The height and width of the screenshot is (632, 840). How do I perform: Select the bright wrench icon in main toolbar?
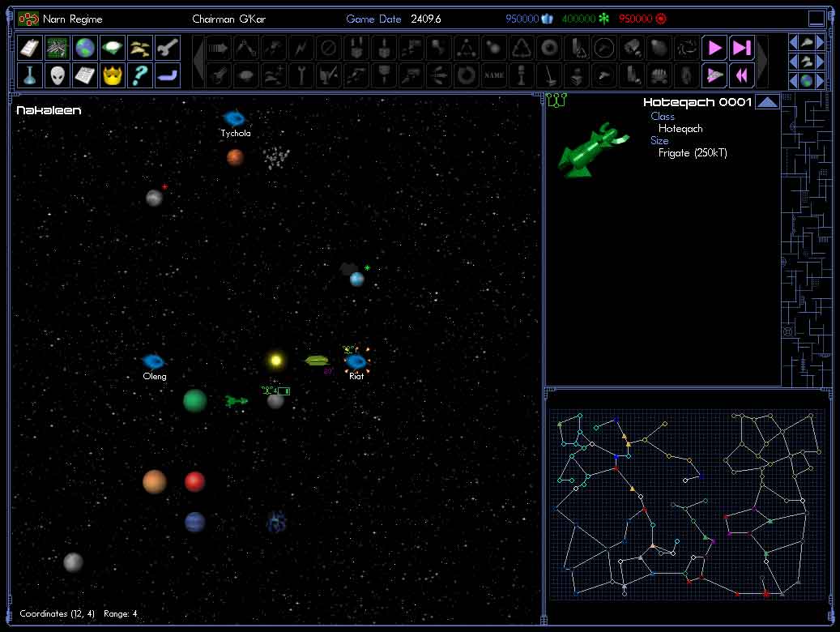(x=168, y=48)
